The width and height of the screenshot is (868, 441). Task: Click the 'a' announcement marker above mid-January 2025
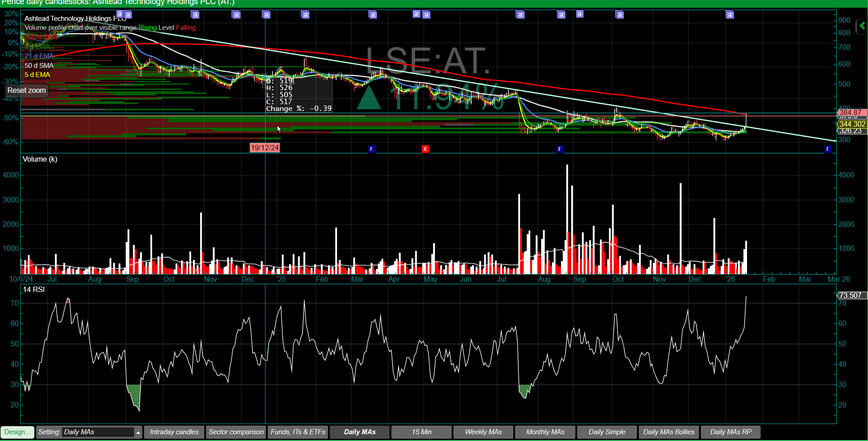pos(305,15)
